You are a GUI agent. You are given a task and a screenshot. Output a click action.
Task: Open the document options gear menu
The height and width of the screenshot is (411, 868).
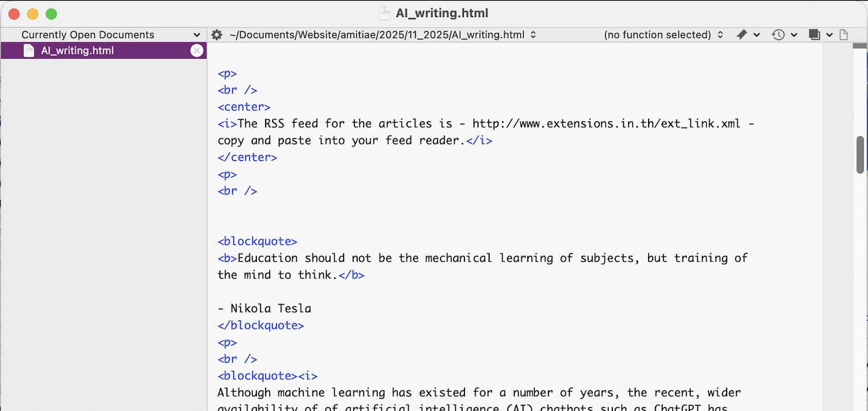(216, 35)
